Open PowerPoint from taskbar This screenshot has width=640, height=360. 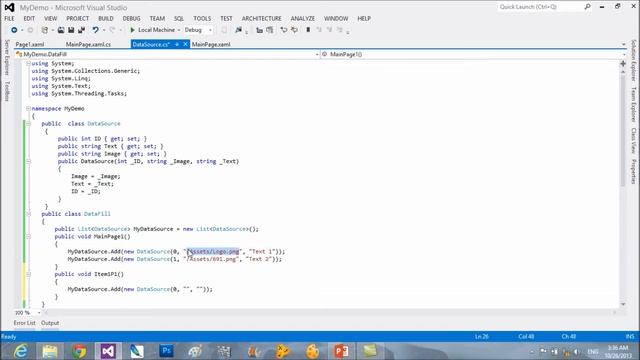(341, 351)
